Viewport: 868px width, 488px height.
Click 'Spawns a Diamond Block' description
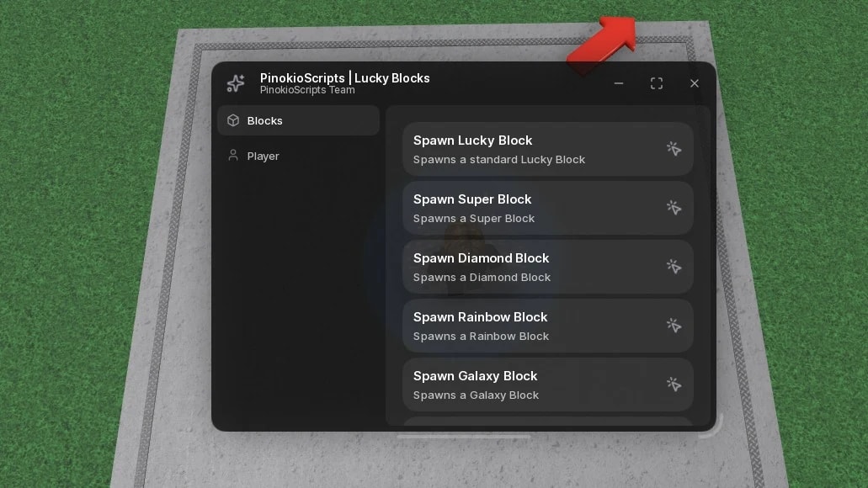(482, 277)
